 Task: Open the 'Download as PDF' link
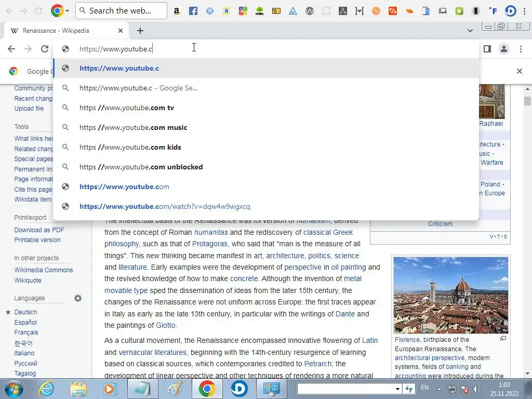39,230
